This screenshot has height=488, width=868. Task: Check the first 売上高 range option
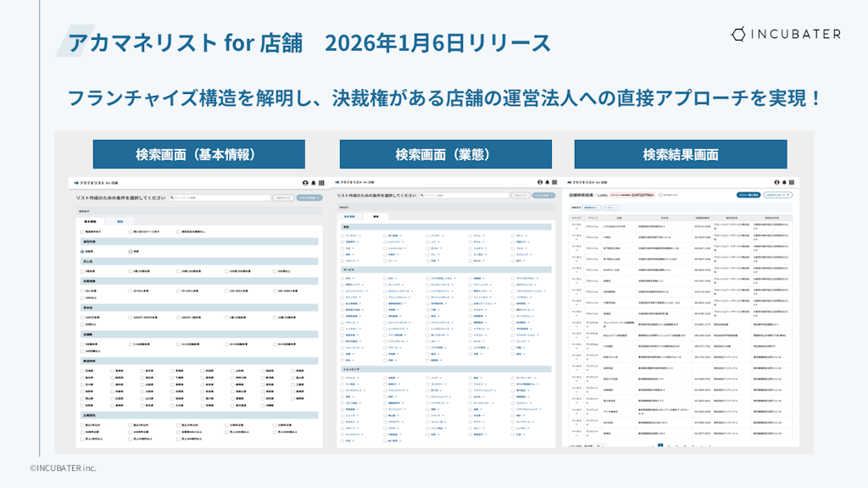point(82,271)
